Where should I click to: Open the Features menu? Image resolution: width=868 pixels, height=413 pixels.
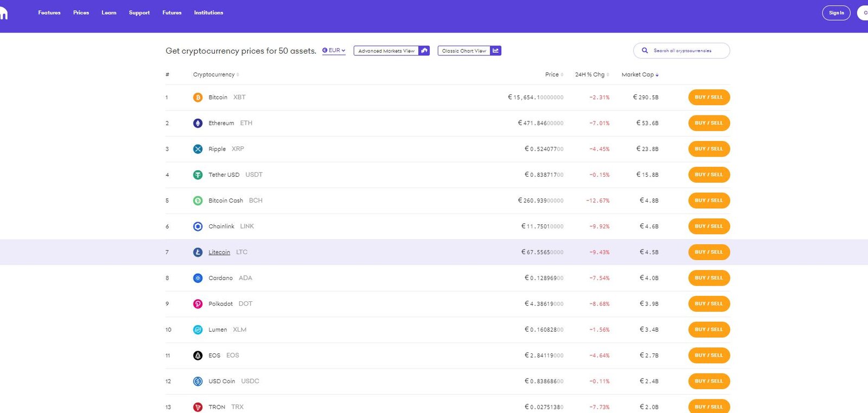point(49,12)
